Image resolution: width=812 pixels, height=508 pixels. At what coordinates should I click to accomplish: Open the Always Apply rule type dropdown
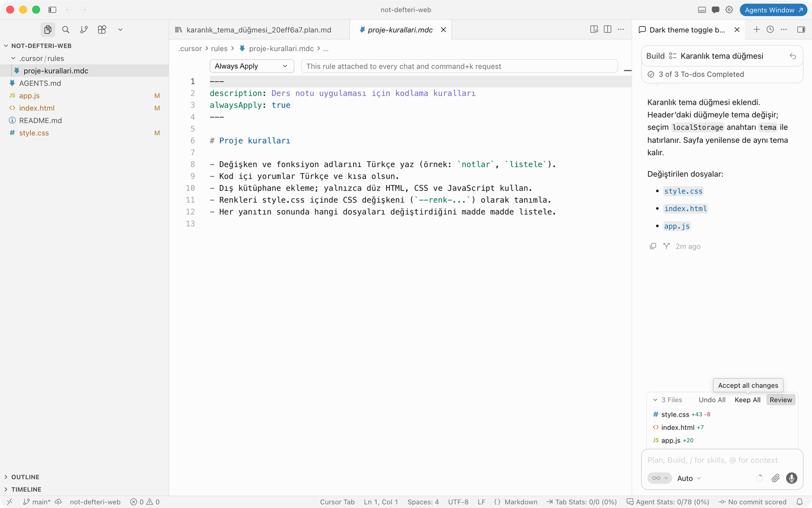252,66
